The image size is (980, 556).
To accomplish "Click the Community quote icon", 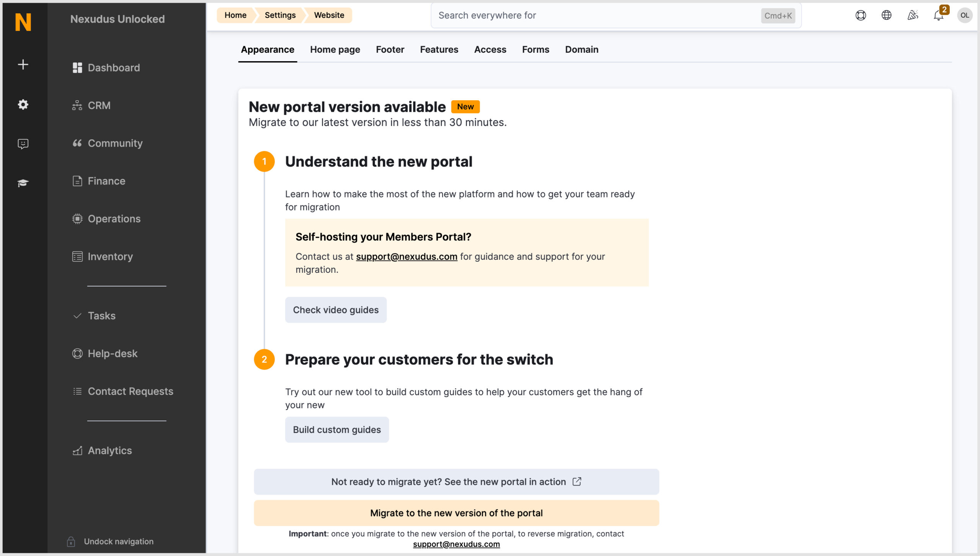I will 77,143.
